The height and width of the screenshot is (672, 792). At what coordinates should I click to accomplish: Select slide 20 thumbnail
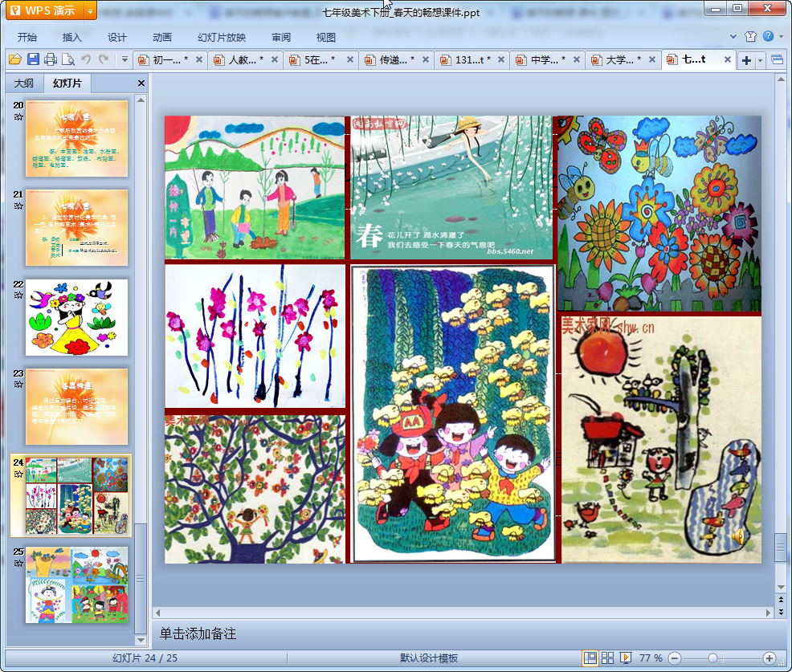(x=77, y=138)
